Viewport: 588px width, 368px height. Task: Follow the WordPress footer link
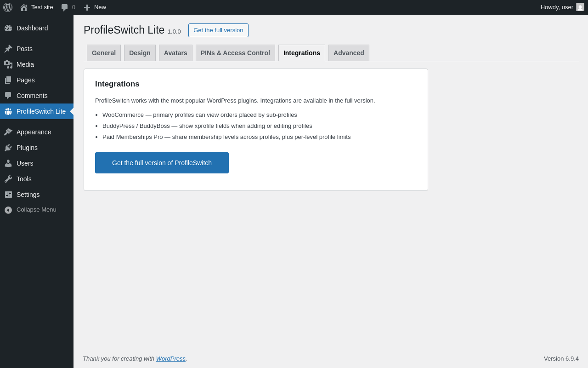click(171, 359)
